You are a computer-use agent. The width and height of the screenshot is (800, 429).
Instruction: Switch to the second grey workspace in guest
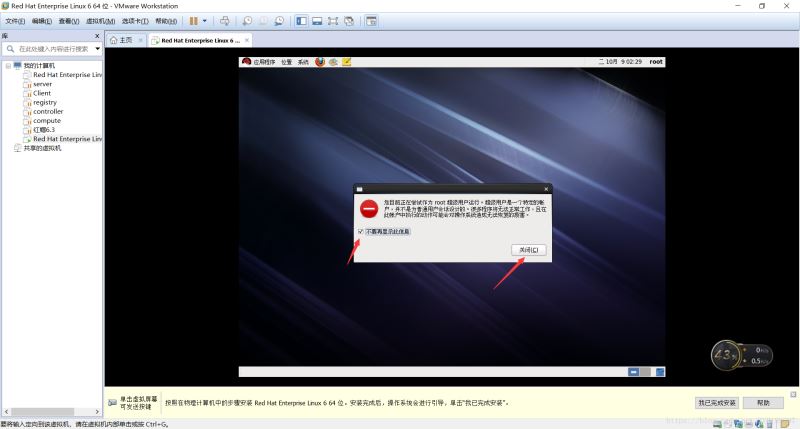coord(645,372)
